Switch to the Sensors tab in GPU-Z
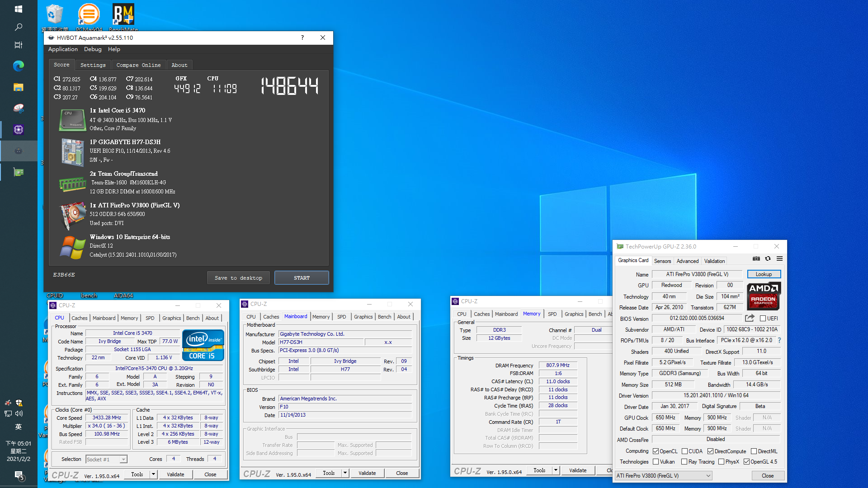868x488 pixels. [662, 261]
